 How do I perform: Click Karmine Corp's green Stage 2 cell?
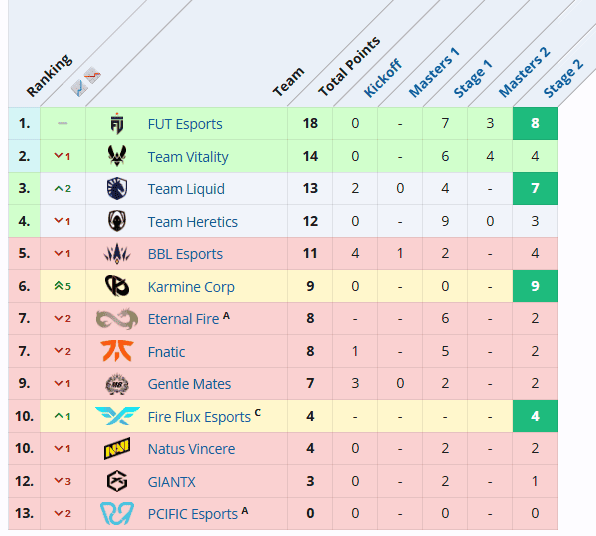point(535,286)
